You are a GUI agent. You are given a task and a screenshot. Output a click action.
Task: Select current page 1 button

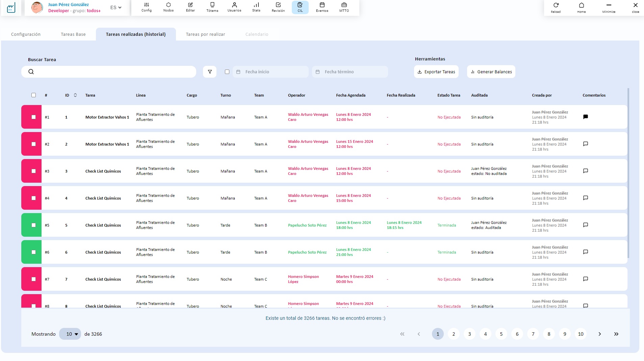click(x=438, y=334)
